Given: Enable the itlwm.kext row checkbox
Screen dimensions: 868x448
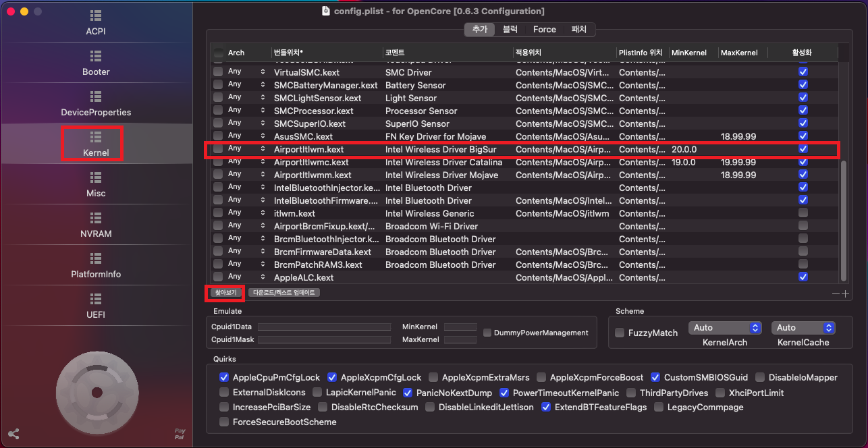Looking at the screenshot, I should click(x=803, y=213).
